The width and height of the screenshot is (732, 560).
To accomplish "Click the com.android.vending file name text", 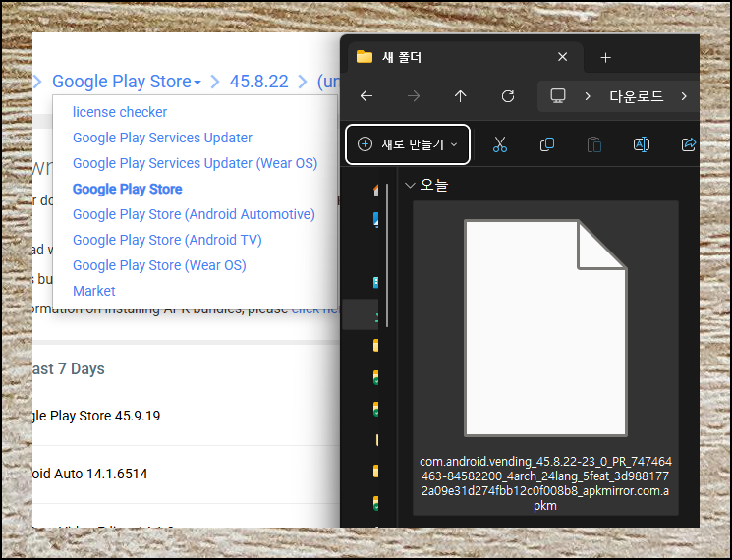I will [x=545, y=483].
